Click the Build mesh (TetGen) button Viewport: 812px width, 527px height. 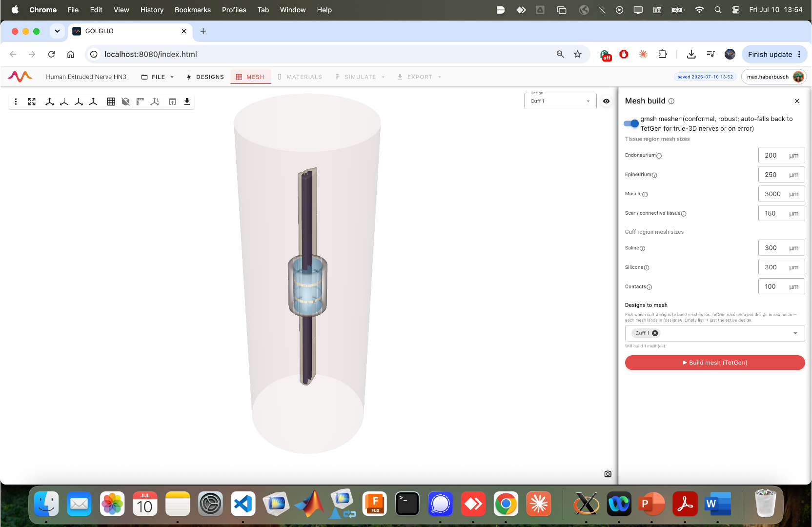(x=715, y=363)
